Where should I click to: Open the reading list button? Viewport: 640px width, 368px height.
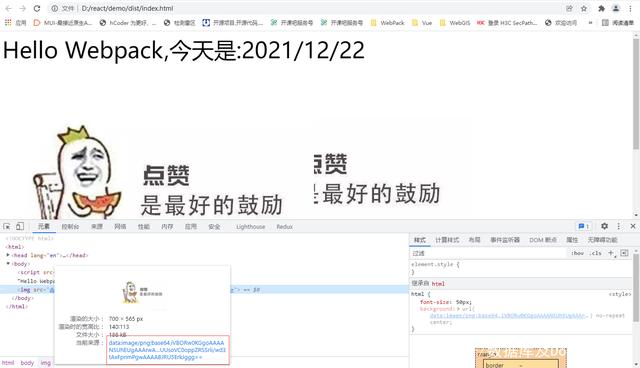[x=618, y=23]
